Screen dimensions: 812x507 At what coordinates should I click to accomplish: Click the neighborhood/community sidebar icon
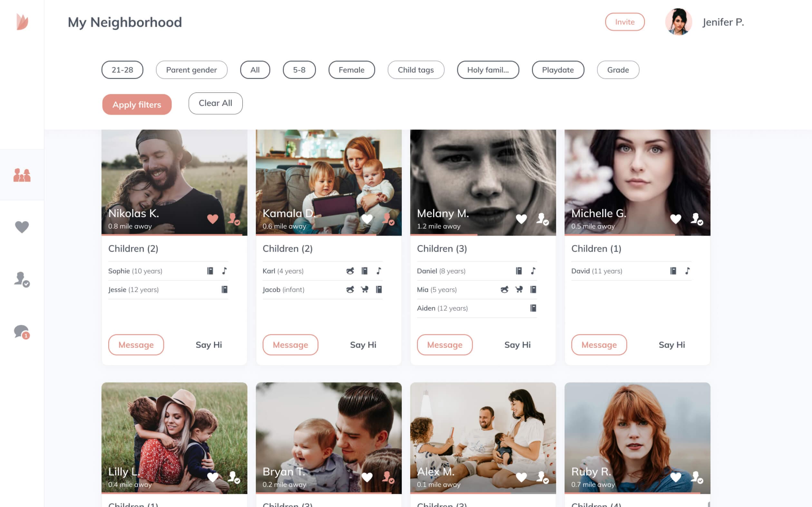point(22,174)
